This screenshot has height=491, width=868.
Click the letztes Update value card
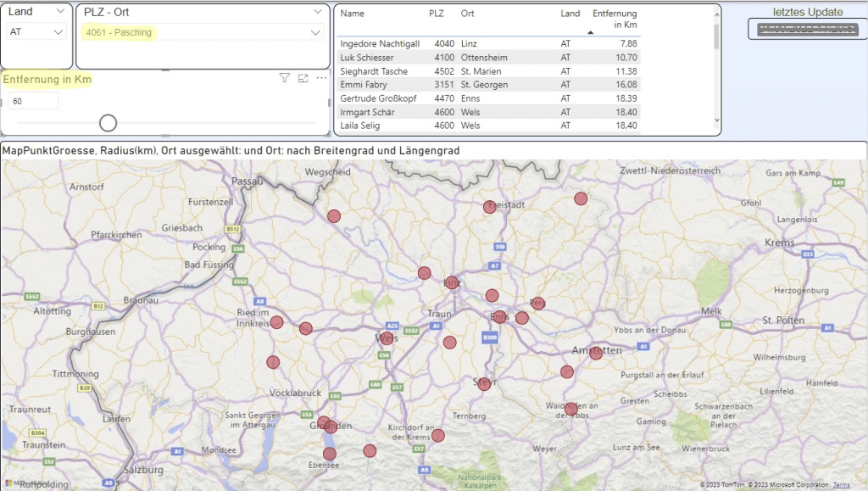click(805, 29)
